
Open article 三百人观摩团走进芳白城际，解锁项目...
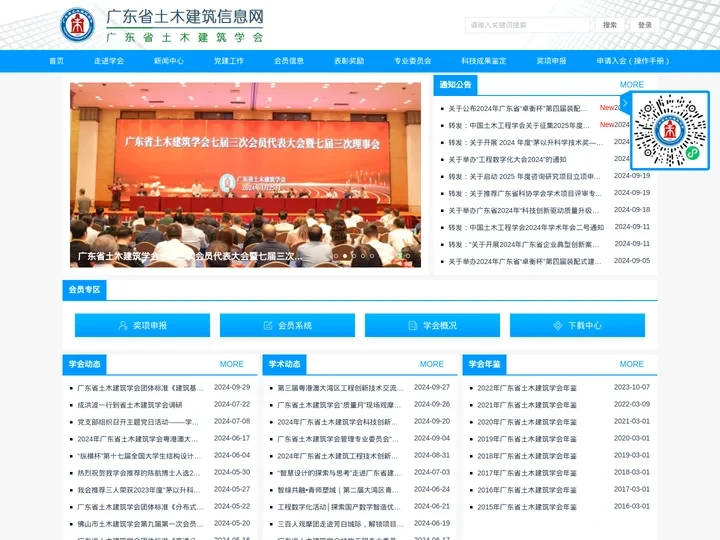340,524
